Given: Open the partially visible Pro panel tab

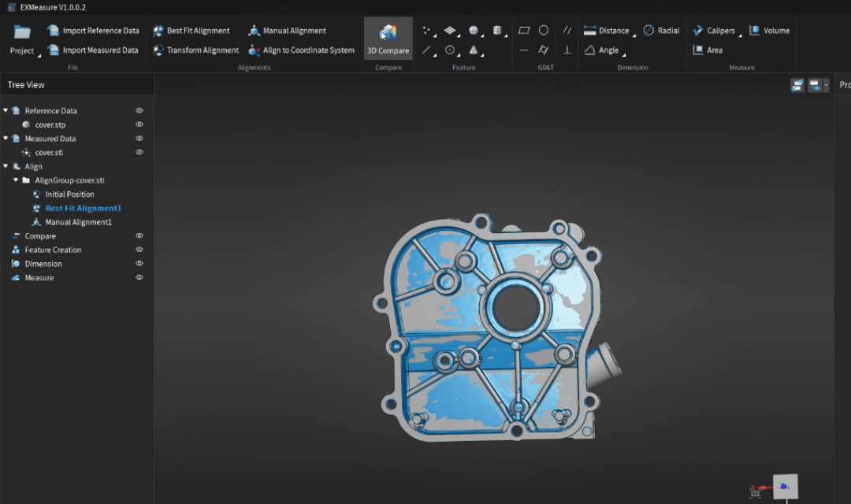Looking at the screenshot, I should [845, 84].
